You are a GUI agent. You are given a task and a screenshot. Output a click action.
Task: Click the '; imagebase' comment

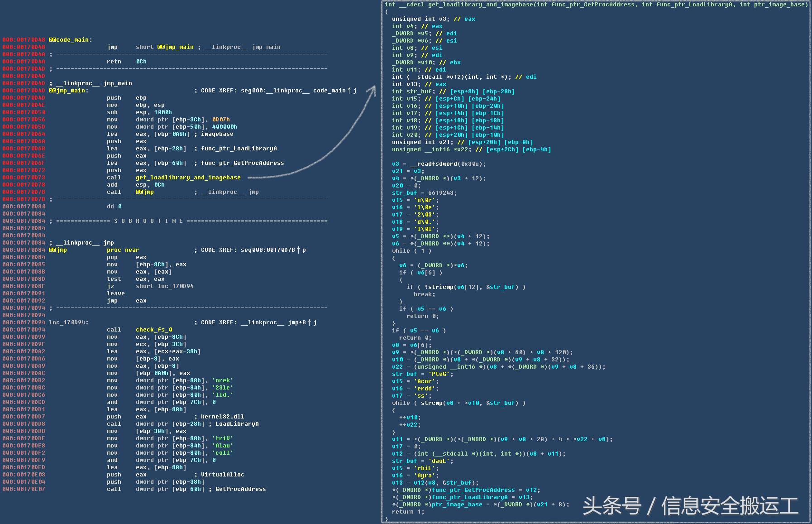[214, 134]
